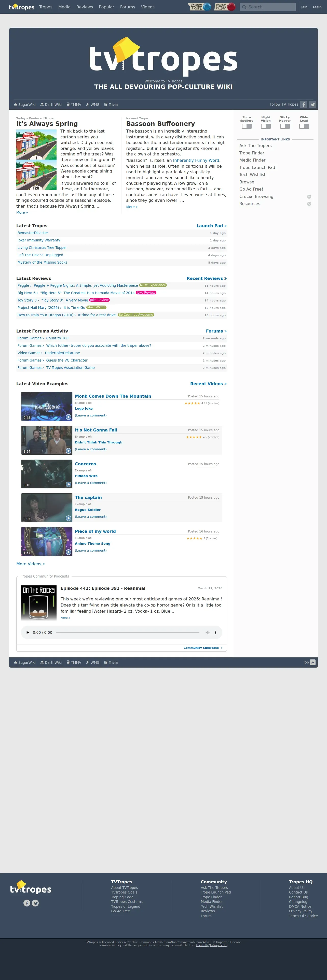Toggle Show Spoilers switch
The width and height of the screenshot is (327, 980).
247,126
